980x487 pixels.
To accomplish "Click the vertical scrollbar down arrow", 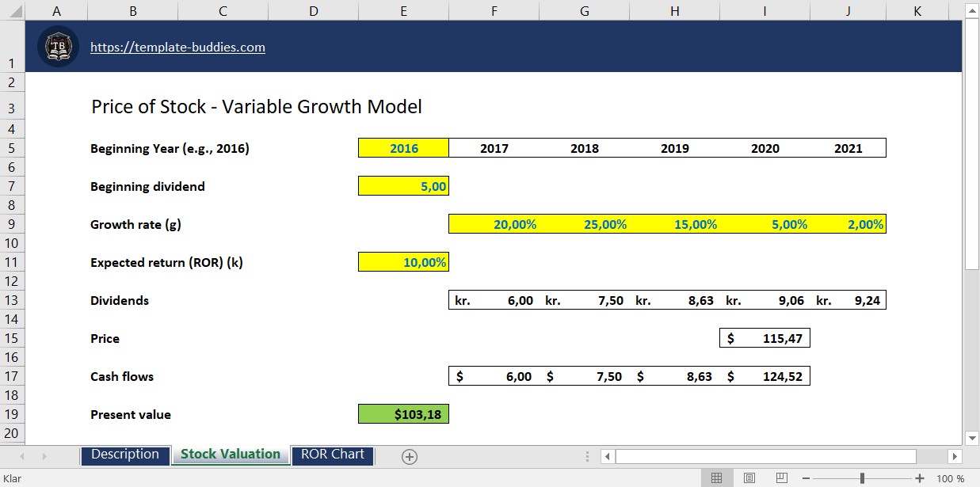I will [973, 437].
